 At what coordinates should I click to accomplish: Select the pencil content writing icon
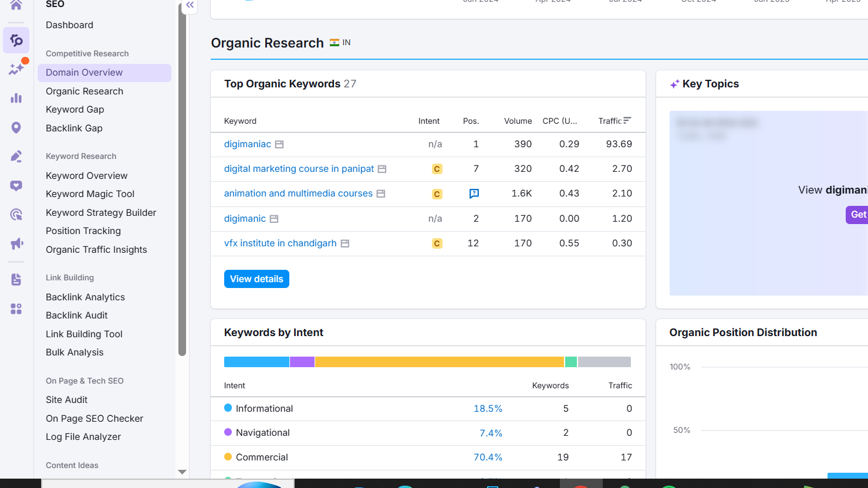tap(16, 156)
